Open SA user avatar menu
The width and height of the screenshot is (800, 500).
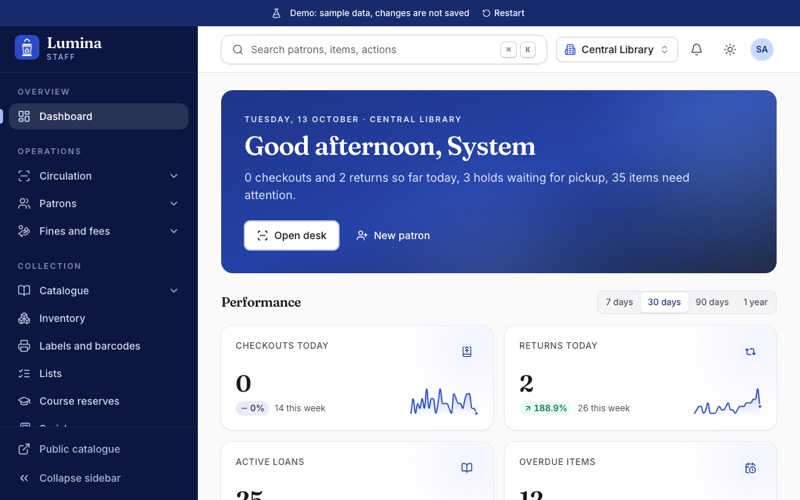(762, 49)
